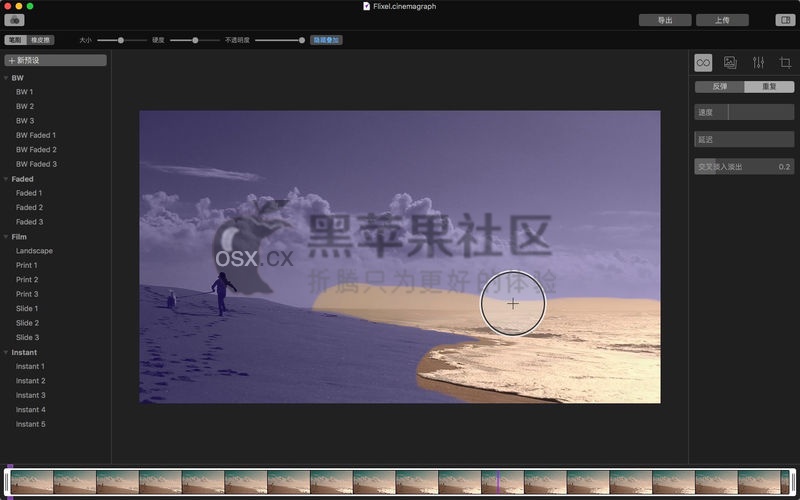Click the right trim handle of timeline
This screenshot has height=500, width=800.
(793, 482)
